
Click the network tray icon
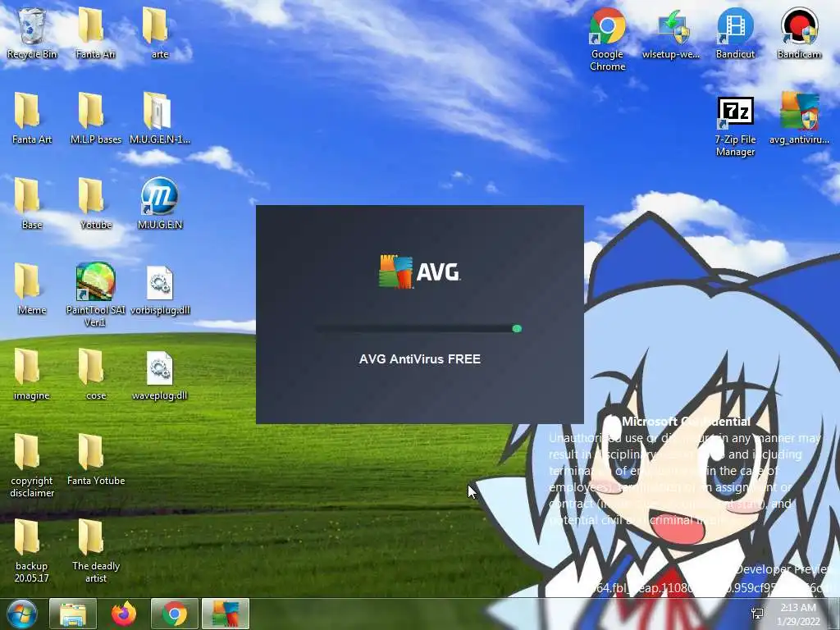pos(757,614)
